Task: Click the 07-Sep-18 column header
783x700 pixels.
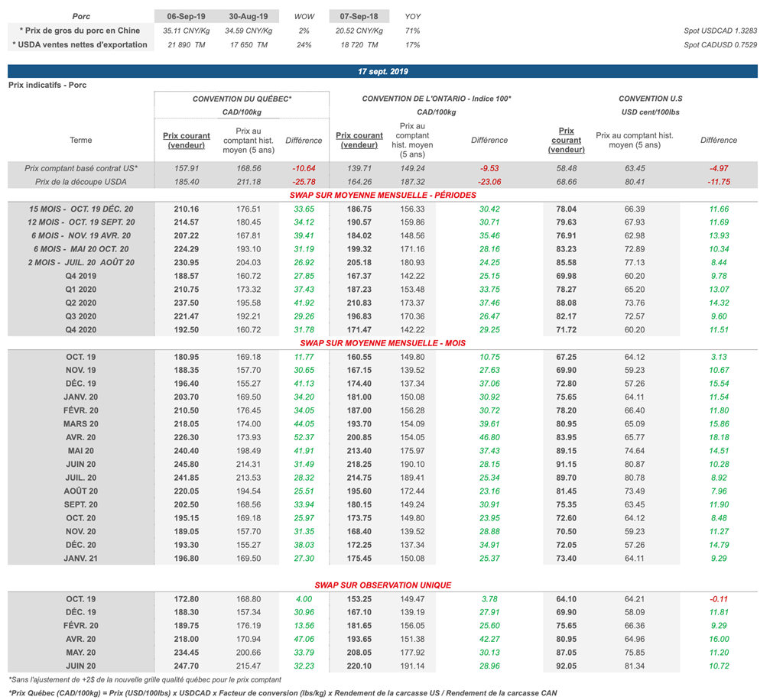Action: (359, 16)
